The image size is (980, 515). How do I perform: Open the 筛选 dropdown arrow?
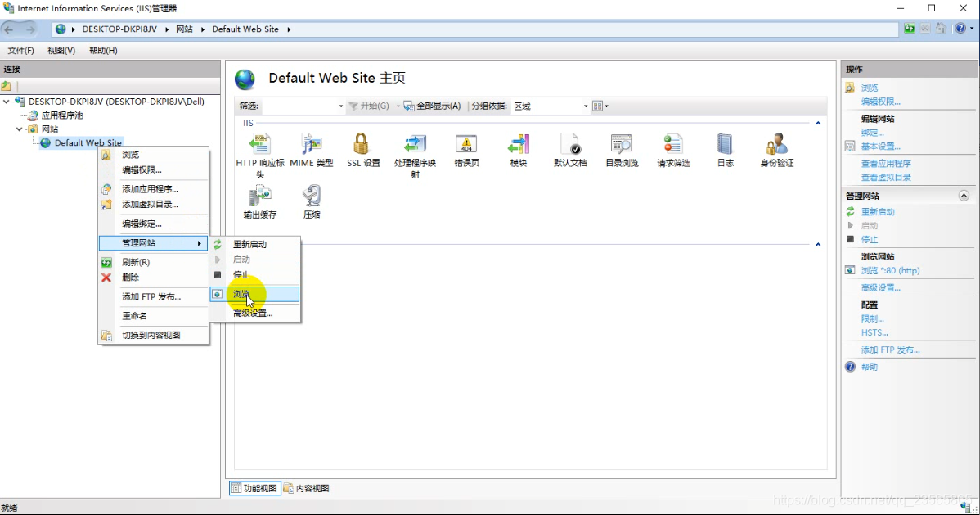(340, 106)
